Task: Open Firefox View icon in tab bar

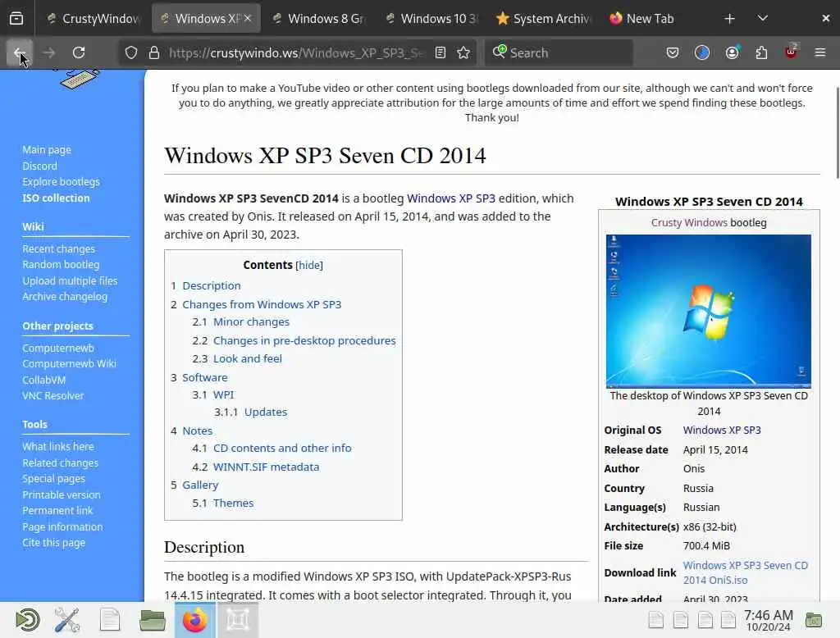Action: [16, 19]
